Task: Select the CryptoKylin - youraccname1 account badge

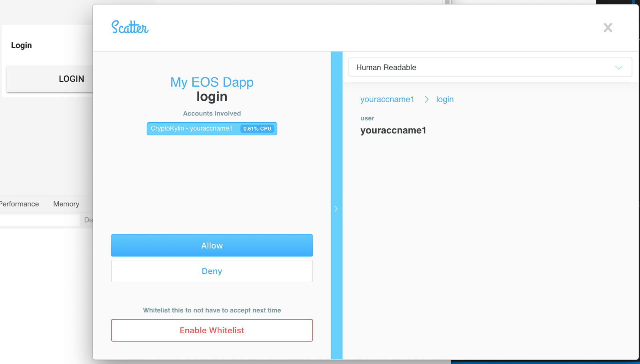Action: click(212, 129)
